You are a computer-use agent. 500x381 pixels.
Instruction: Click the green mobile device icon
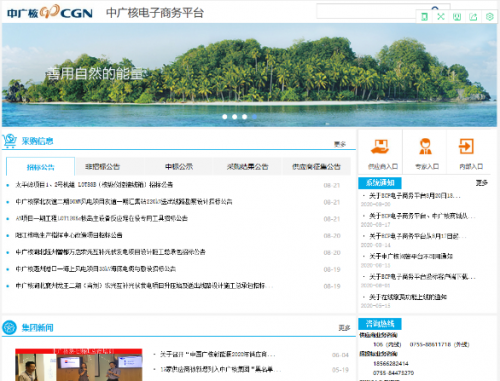424,16
